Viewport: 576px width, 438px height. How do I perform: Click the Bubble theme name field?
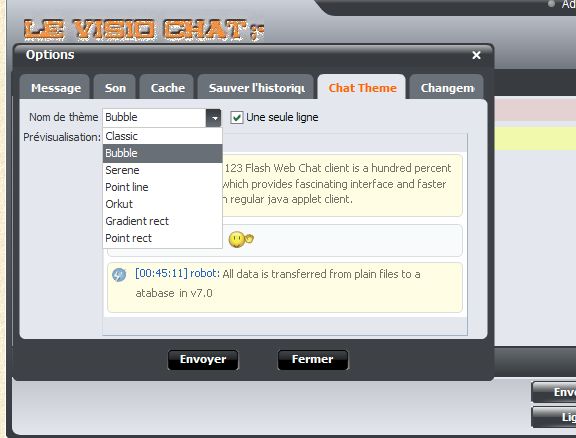155,118
